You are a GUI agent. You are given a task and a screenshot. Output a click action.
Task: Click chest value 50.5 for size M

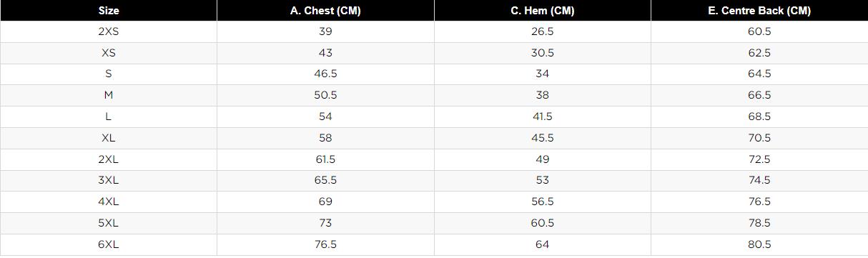pyautogui.click(x=325, y=95)
